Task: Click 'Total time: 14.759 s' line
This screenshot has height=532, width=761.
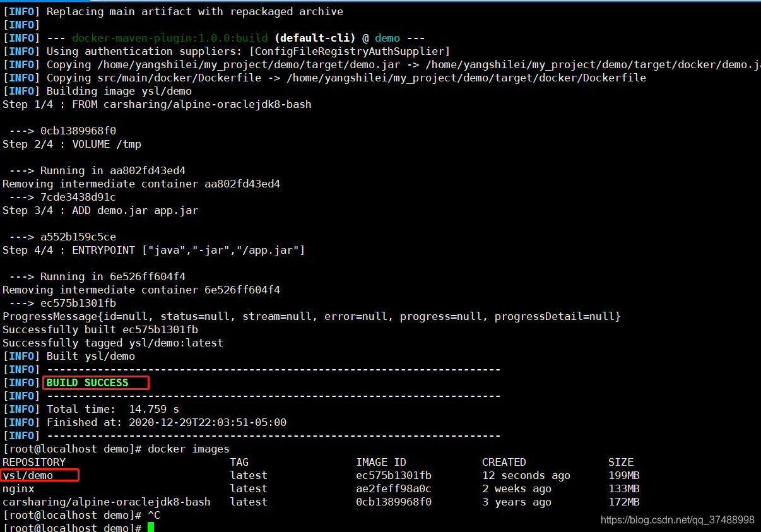Action: click(91, 409)
